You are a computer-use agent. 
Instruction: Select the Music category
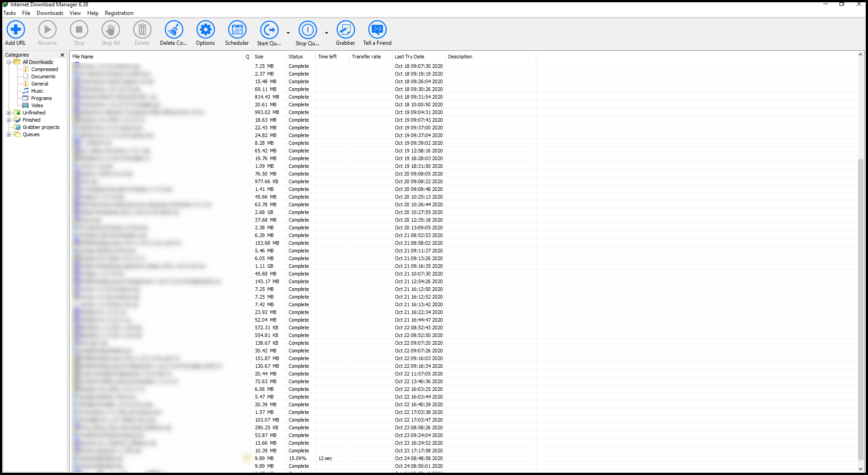point(37,91)
